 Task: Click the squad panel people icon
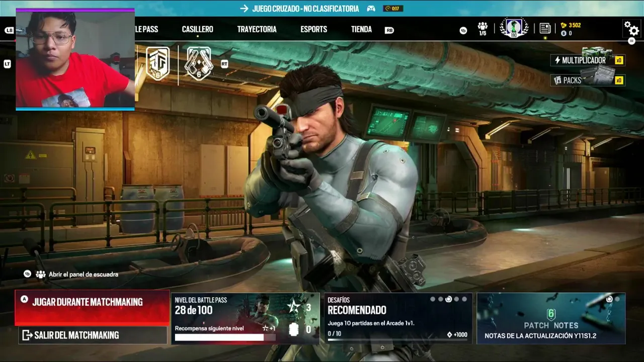tap(41, 275)
